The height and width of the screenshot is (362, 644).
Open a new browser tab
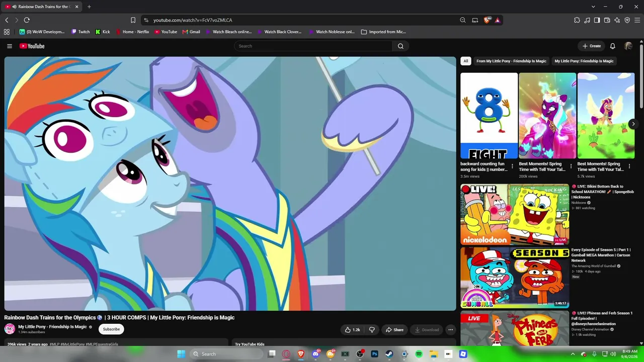point(89,7)
